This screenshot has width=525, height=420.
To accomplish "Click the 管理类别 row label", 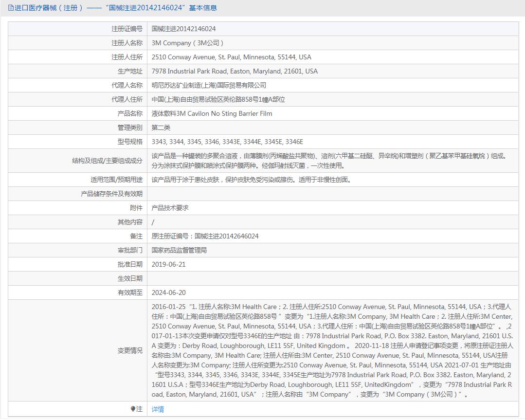I will click(x=130, y=128).
